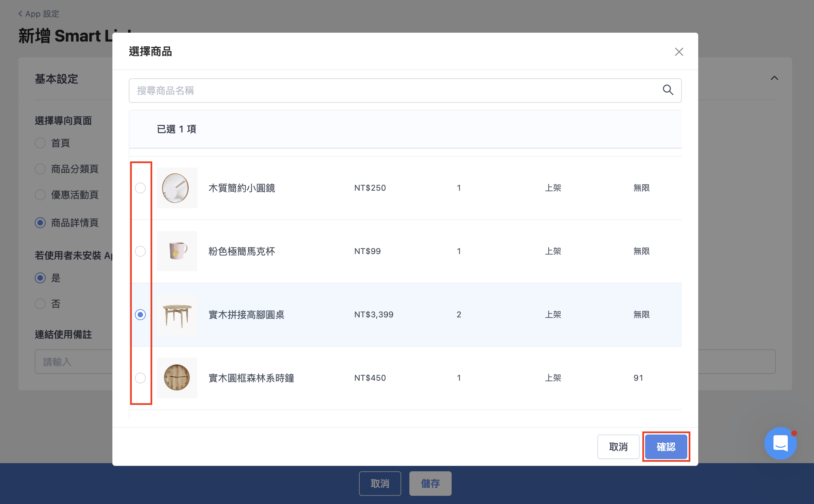Click the bottom bar 儲存 button
Screen dimensions: 814x504
coord(430,484)
